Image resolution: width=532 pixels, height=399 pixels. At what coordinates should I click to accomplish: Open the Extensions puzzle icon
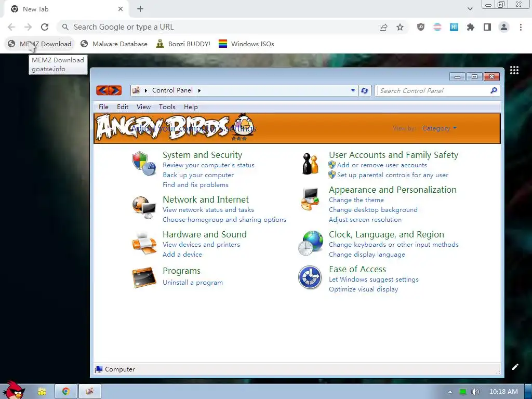(471, 27)
